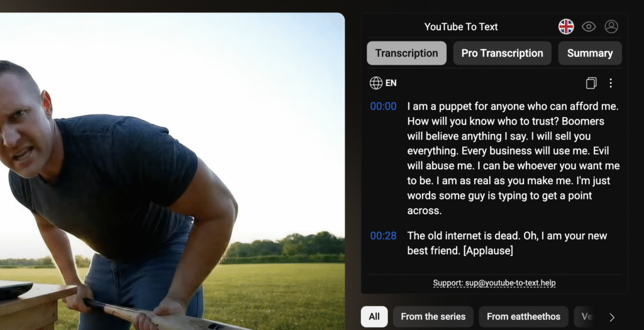Click the 'The old internet is dead' paragraph
Screen dimensions: 644x330
click(508, 243)
